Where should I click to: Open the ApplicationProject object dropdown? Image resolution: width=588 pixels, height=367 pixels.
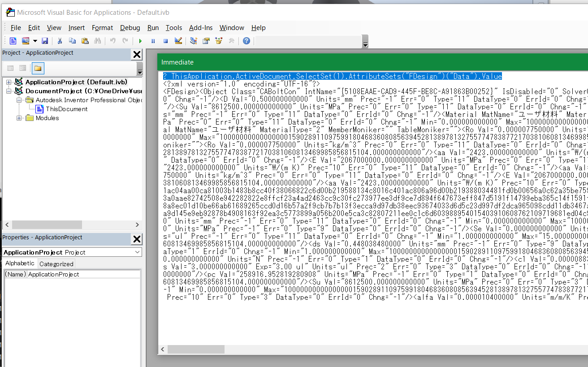tap(137, 252)
